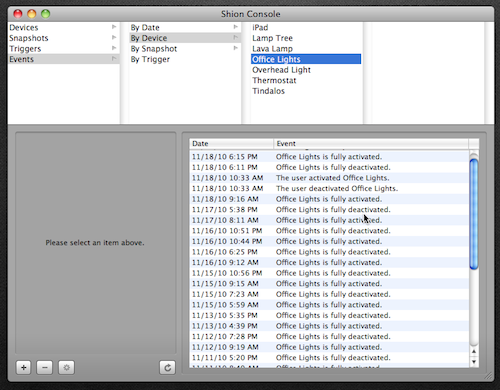The height and width of the screenshot is (390, 500).
Task: Click the scrollbar down arrow
Action: [474, 362]
